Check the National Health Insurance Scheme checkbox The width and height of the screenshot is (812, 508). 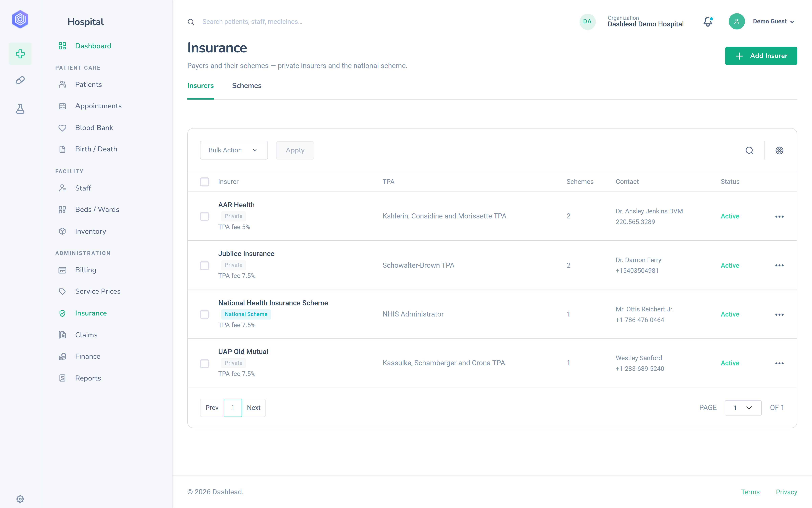pyautogui.click(x=204, y=314)
